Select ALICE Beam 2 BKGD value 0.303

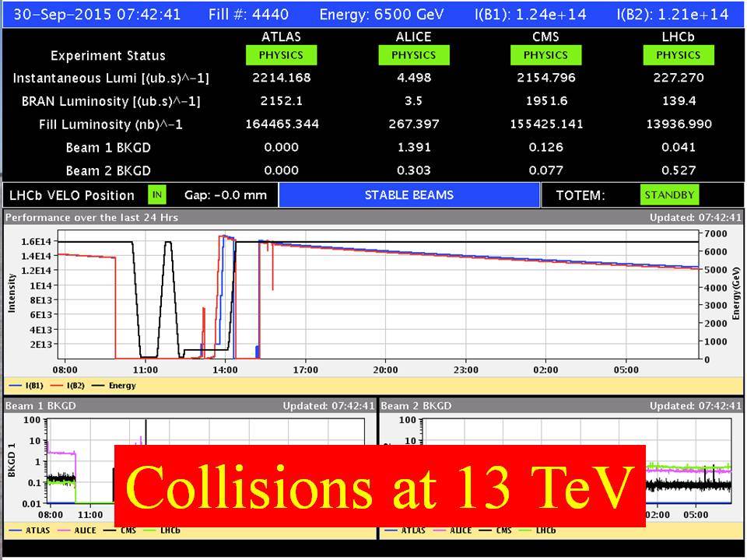[414, 170]
